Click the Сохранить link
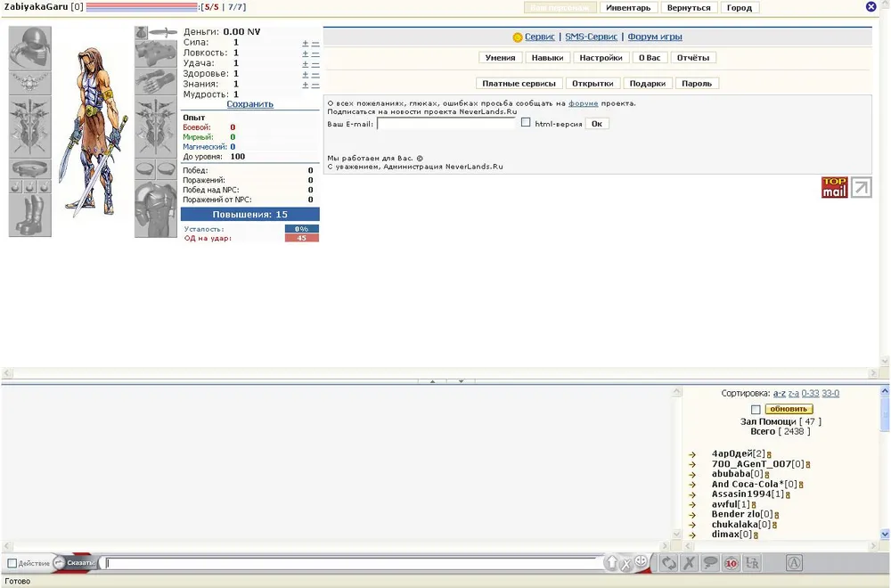The width and height of the screenshot is (891, 588). point(249,104)
